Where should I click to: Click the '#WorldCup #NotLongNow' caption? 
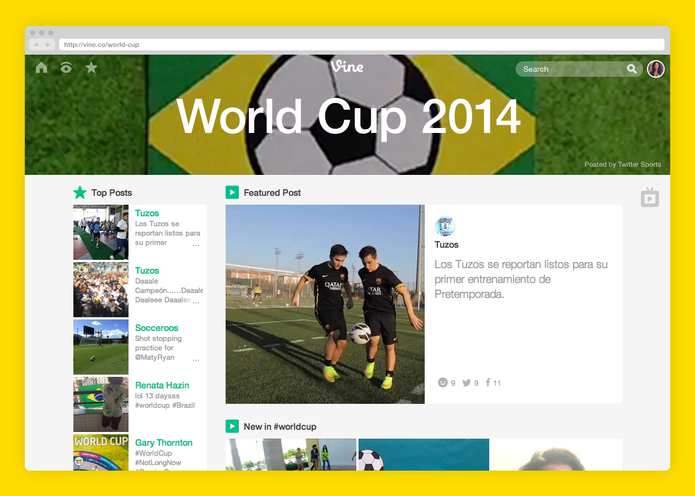[158, 458]
